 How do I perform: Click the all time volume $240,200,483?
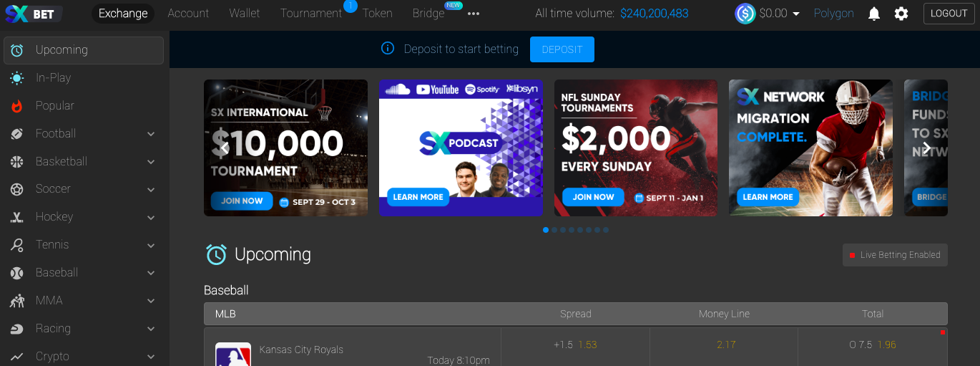click(655, 14)
